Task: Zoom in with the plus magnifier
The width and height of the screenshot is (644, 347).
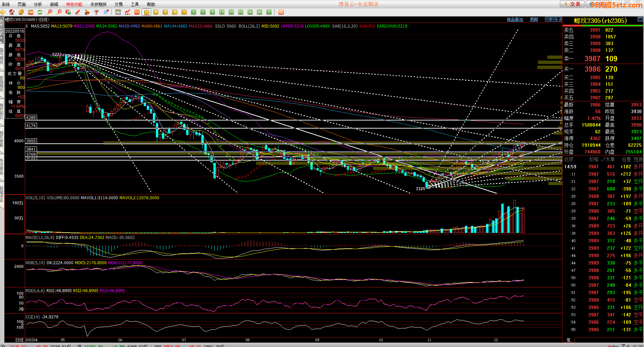Action: (x=49, y=12)
